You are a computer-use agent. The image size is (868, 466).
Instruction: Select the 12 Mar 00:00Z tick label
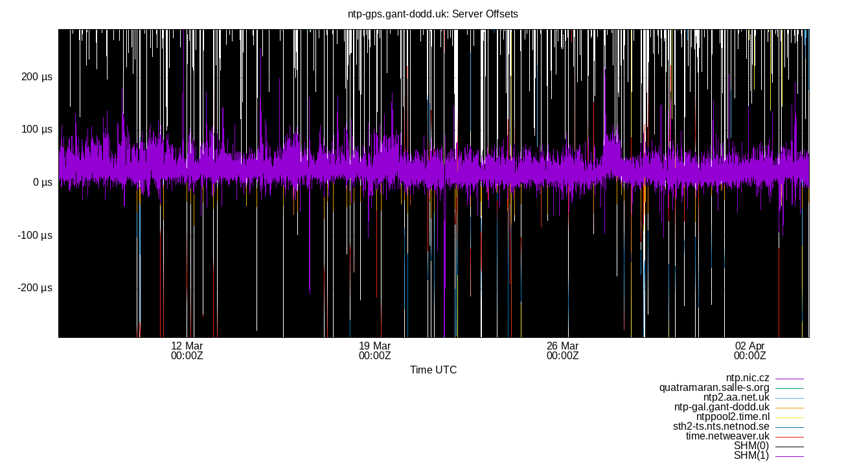186,351
